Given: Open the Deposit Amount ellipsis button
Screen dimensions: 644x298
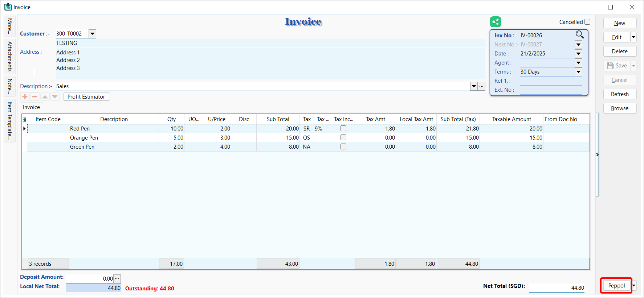Looking at the screenshot, I should [x=117, y=279].
